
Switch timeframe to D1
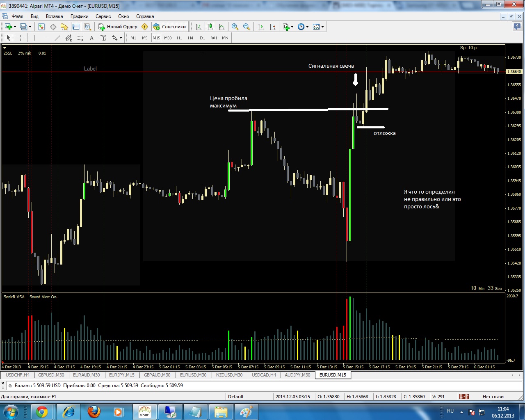tap(202, 38)
